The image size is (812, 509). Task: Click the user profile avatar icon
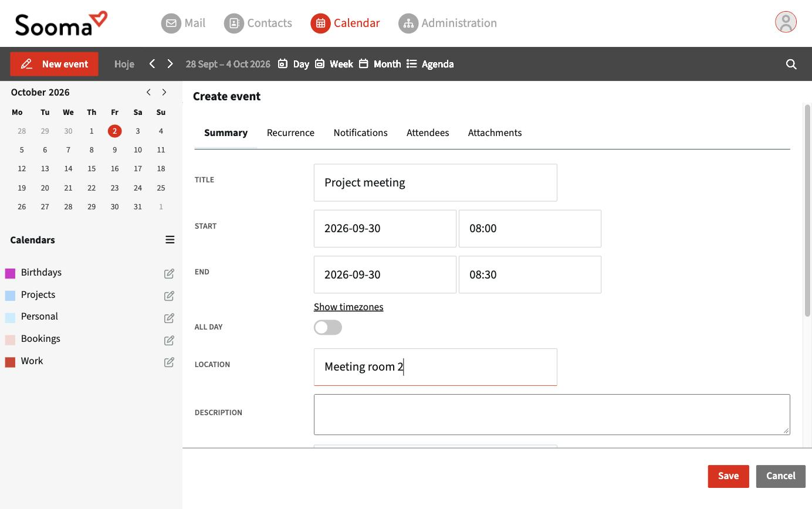786,22
